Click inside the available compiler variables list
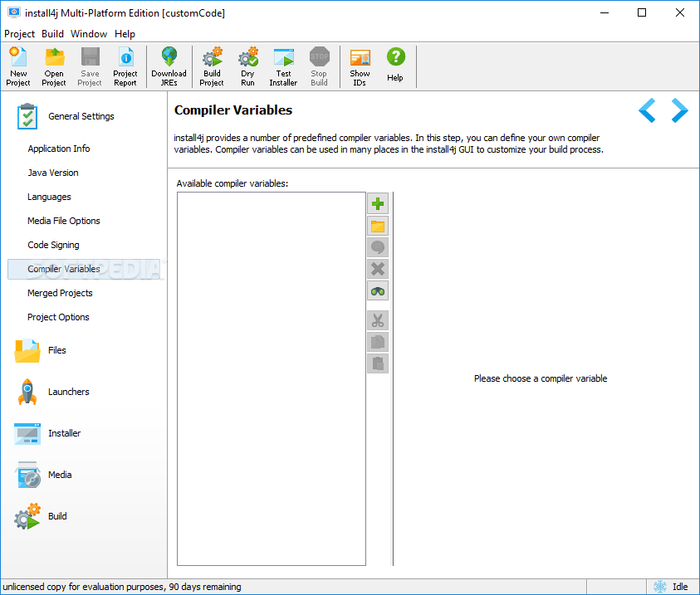Image resolution: width=700 pixels, height=595 pixels. point(272,378)
